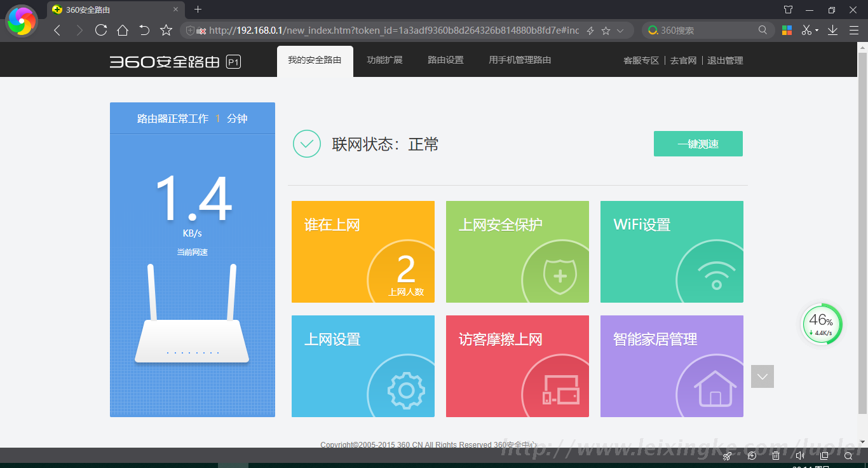Open the 路由设置 tab
This screenshot has height=468, width=868.
coord(445,60)
